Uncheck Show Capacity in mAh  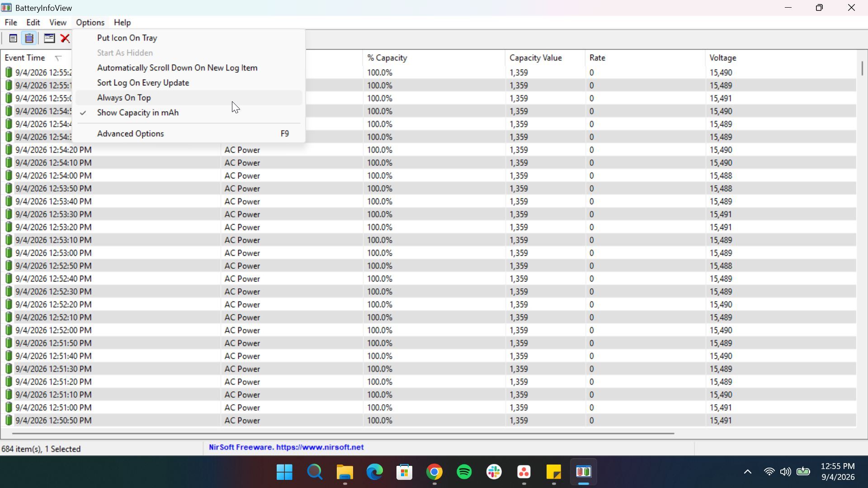pyautogui.click(x=189, y=113)
